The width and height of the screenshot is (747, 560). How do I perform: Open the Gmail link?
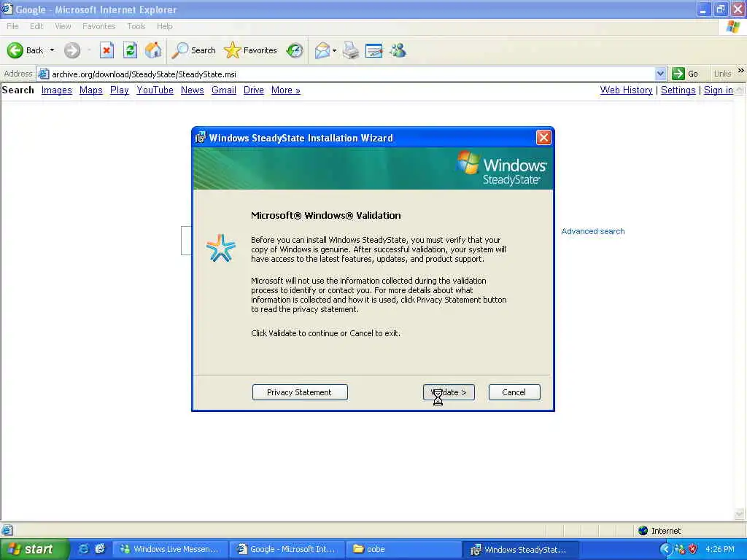coord(224,90)
